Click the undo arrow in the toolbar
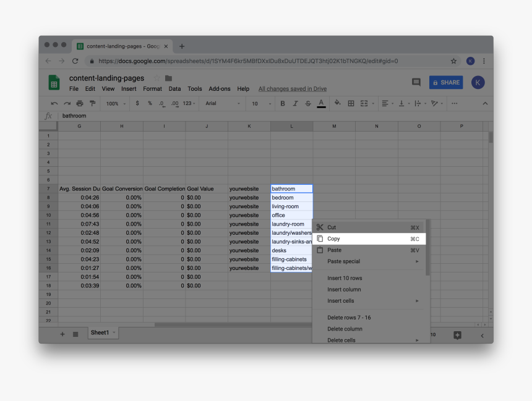Viewport: 532px width, 401px height. tap(54, 103)
